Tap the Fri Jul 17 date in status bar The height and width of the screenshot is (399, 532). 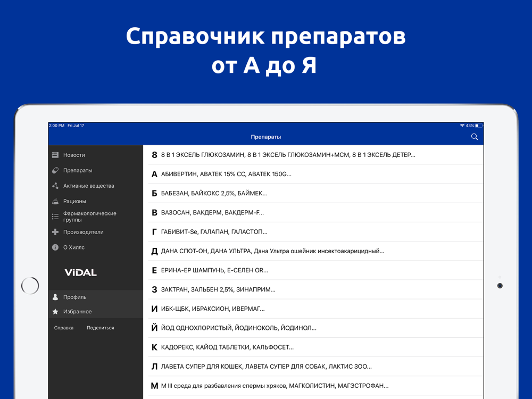tap(76, 126)
